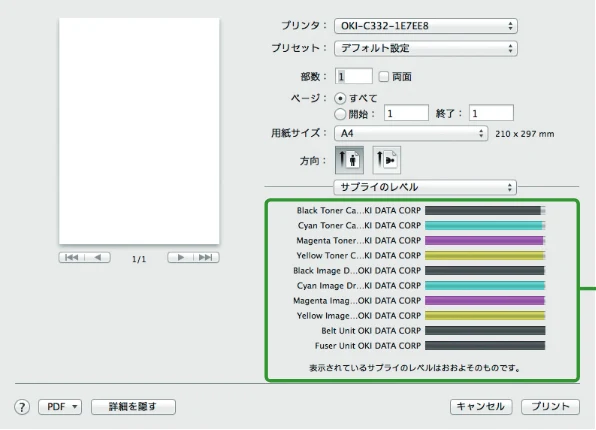Click the 210 x 297 mm size text
The height and width of the screenshot is (430, 596).
pyautogui.click(x=525, y=134)
